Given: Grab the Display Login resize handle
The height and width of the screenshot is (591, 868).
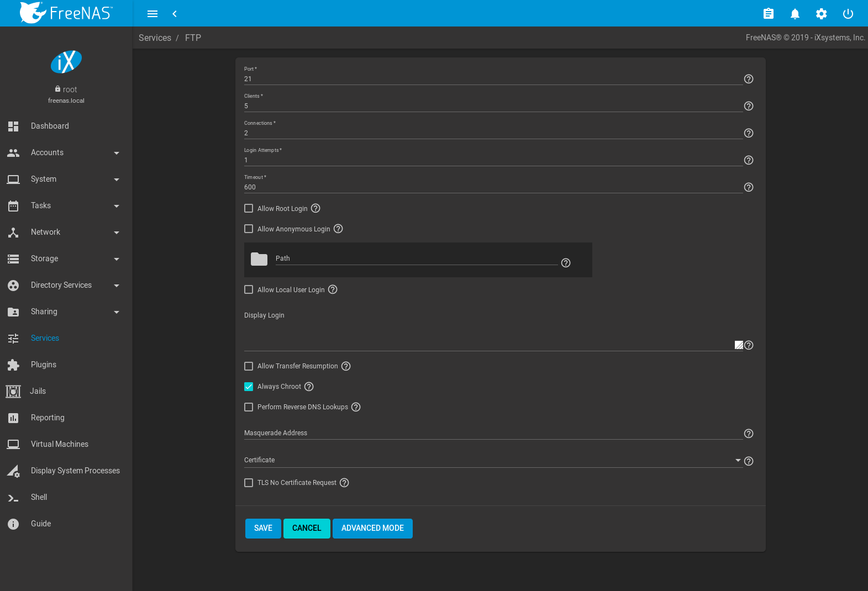Looking at the screenshot, I should click(x=739, y=345).
